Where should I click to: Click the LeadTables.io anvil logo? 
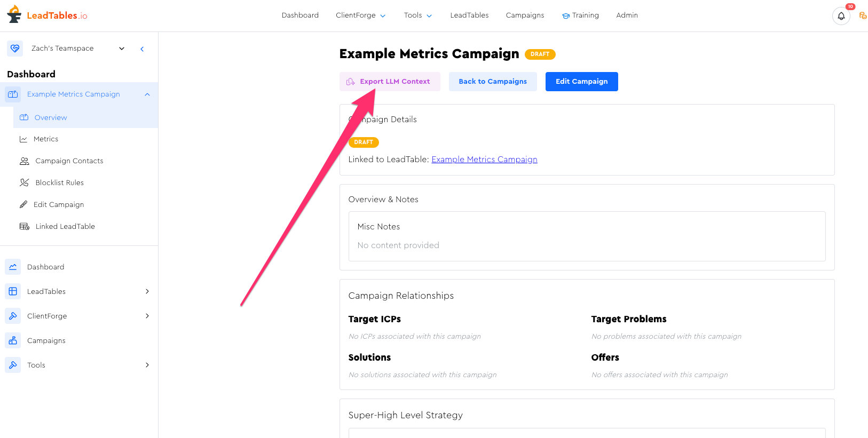click(14, 14)
